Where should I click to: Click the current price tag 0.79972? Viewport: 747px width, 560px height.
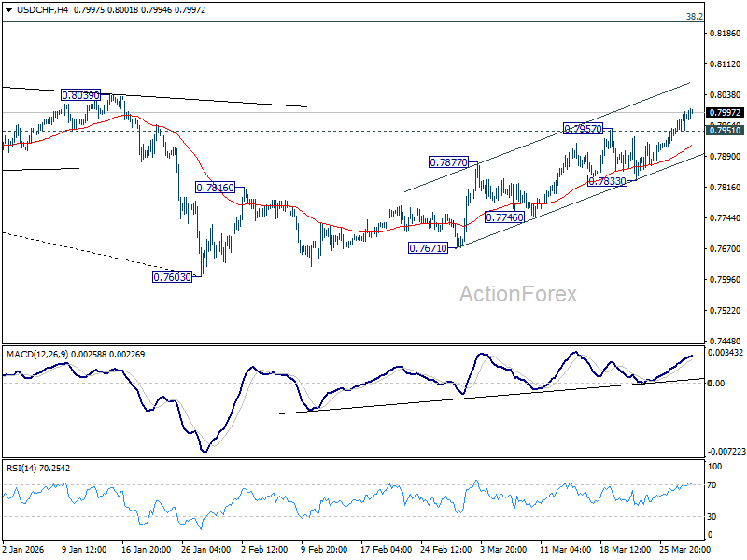click(x=725, y=112)
